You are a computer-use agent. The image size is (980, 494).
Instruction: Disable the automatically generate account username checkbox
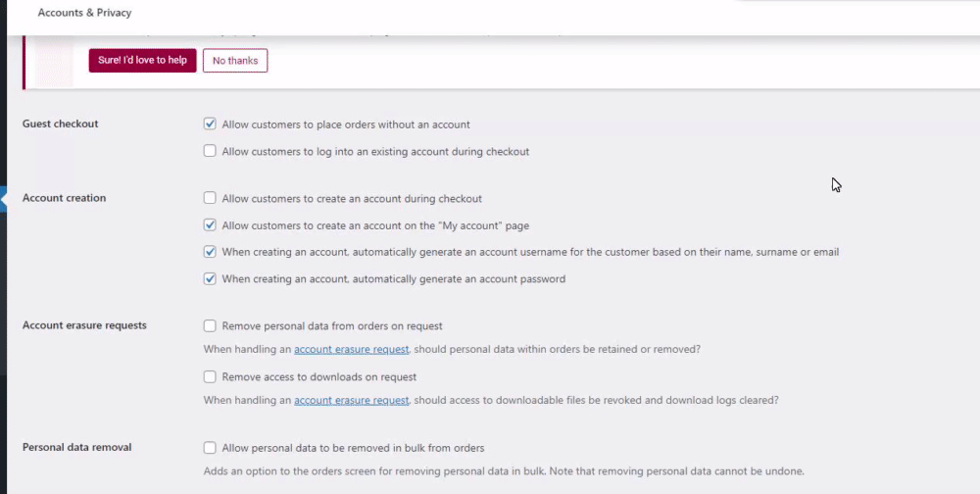coord(210,252)
